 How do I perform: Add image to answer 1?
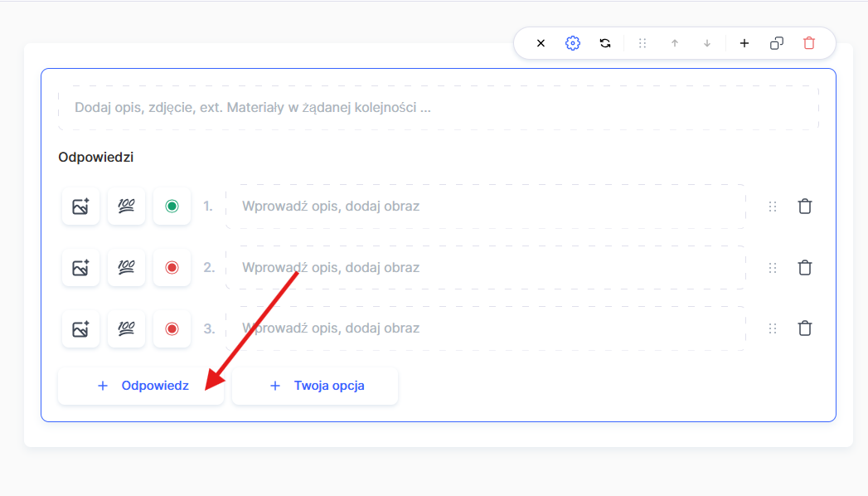(x=80, y=207)
